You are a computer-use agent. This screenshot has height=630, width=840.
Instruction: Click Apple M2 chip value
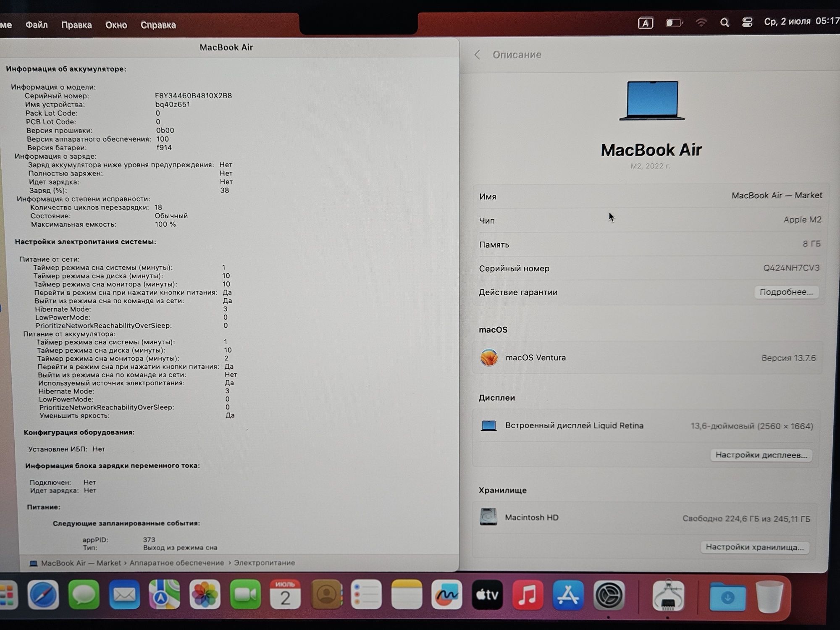[802, 220]
